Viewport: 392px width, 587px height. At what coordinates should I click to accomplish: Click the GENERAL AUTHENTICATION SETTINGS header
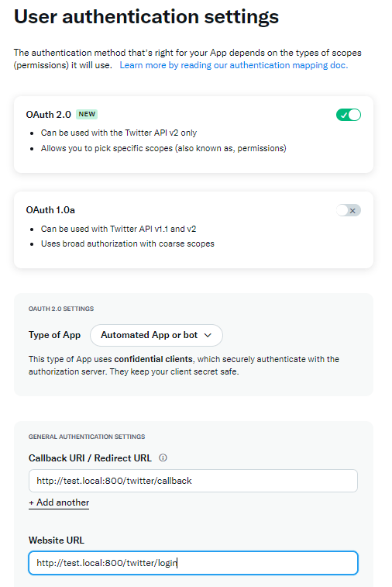[x=87, y=437]
